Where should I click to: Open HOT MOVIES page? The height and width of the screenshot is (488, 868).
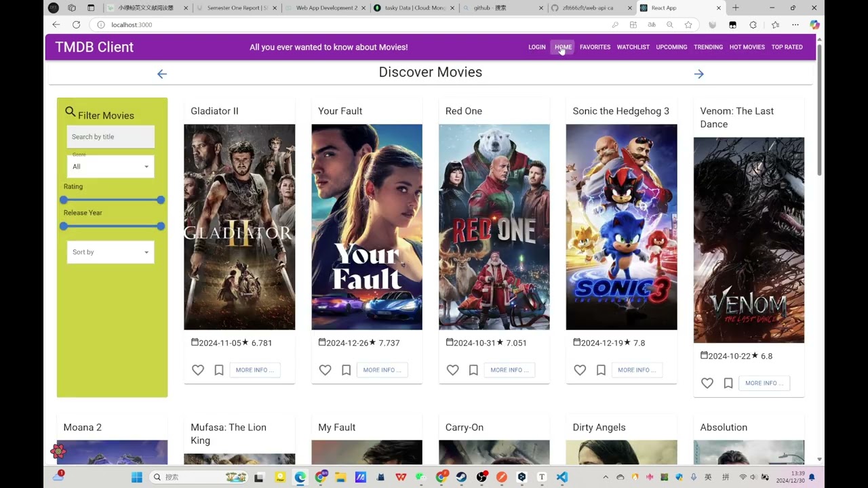pyautogui.click(x=747, y=47)
